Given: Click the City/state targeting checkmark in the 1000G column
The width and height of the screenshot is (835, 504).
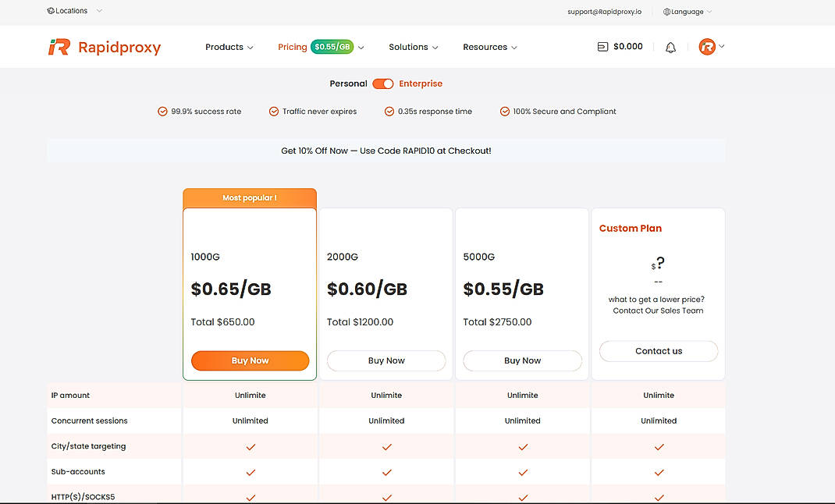Looking at the screenshot, I should coord(250,447).
